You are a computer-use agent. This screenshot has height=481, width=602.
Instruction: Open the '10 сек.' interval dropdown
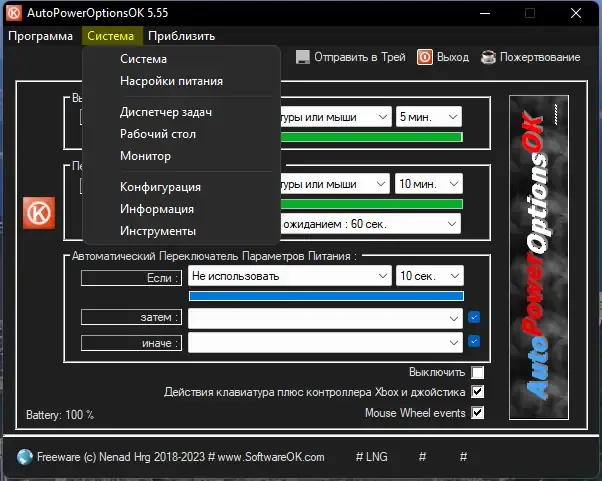pyautogui.click(x=430, y=276)
